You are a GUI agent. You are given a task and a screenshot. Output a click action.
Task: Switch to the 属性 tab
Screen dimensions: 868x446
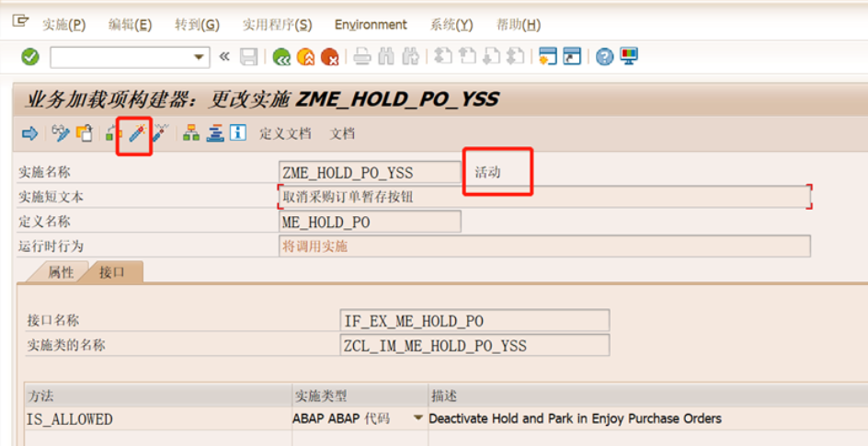[61, 272]
